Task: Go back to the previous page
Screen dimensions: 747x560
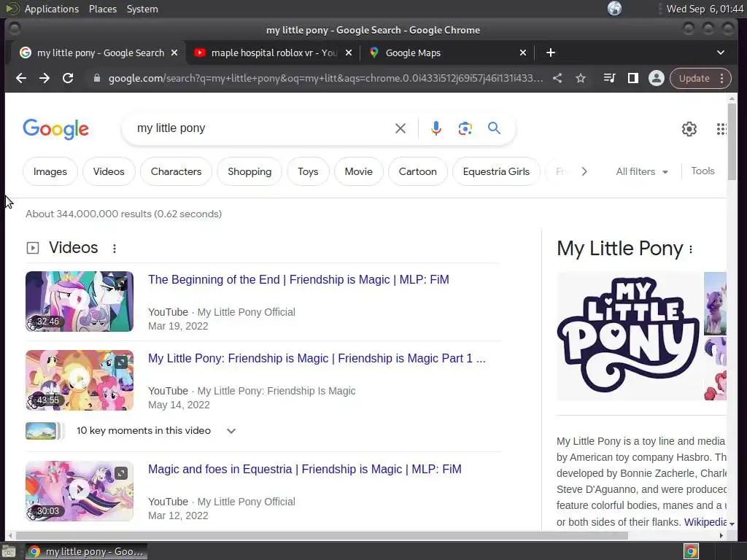Action: [x=21, y=78]
